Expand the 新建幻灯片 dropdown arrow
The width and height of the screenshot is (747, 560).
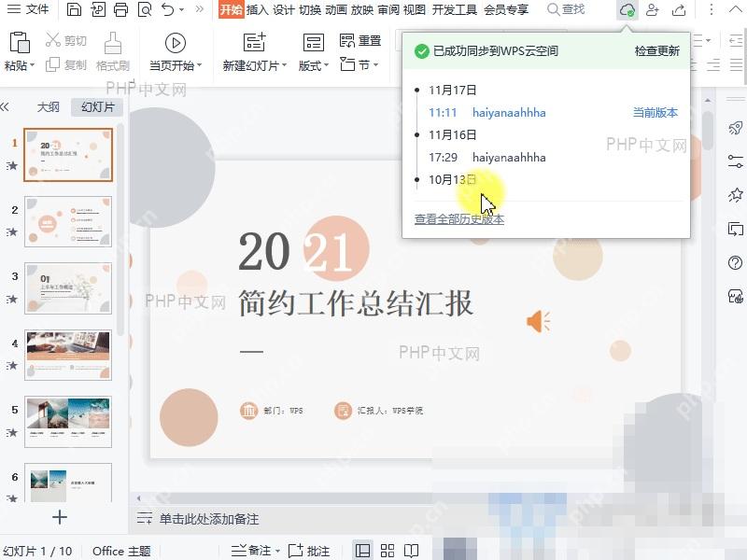coord(284,65)
